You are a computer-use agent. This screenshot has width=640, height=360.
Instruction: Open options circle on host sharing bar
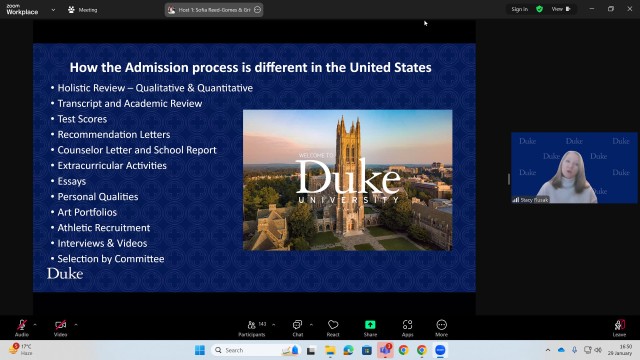257,10
